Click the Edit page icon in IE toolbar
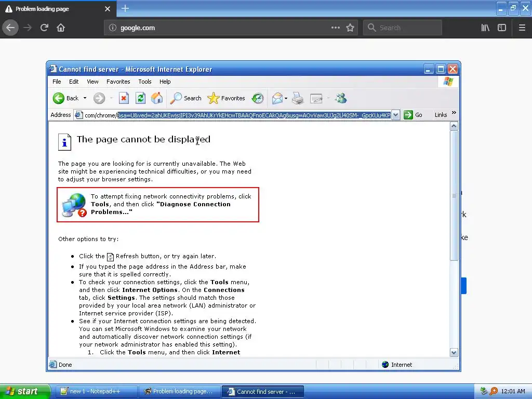Image resolution: width=532 pixels, height=399 pixels. point(316,98)
